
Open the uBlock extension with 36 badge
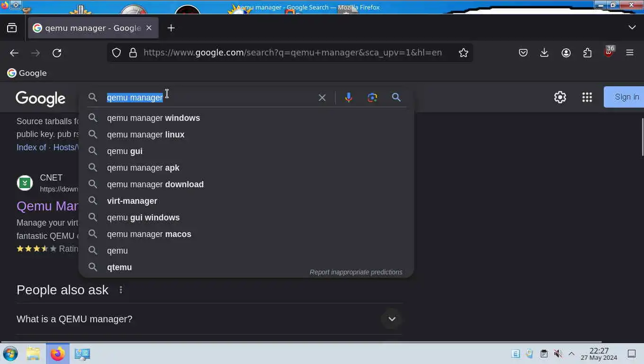(x=609, y=52)
